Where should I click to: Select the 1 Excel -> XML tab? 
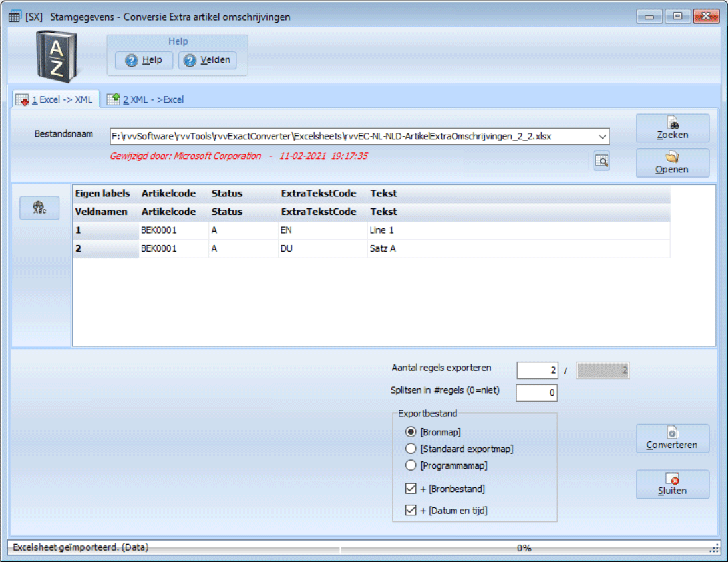tap(57, 99)
